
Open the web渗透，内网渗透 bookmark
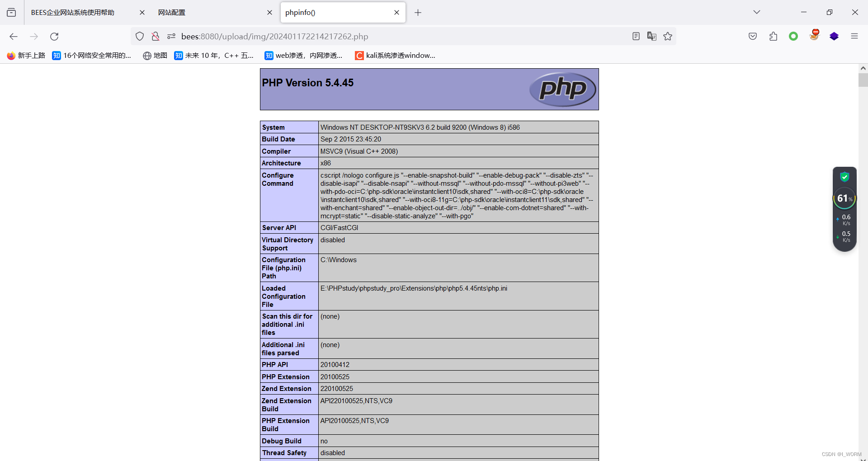[x=304, y=56]
